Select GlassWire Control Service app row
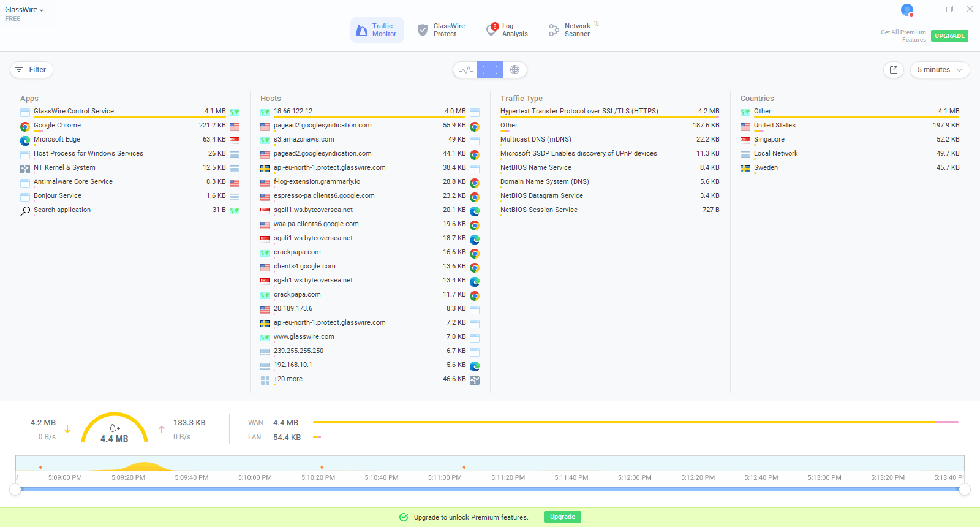This screenshot has width=980, height=527. (130, 112)
